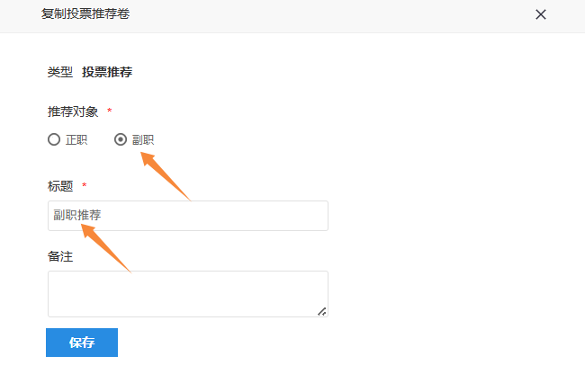Close the 复制投票推荐卷 dialog
The image size is (585, 392).
[x=541, y=14]
